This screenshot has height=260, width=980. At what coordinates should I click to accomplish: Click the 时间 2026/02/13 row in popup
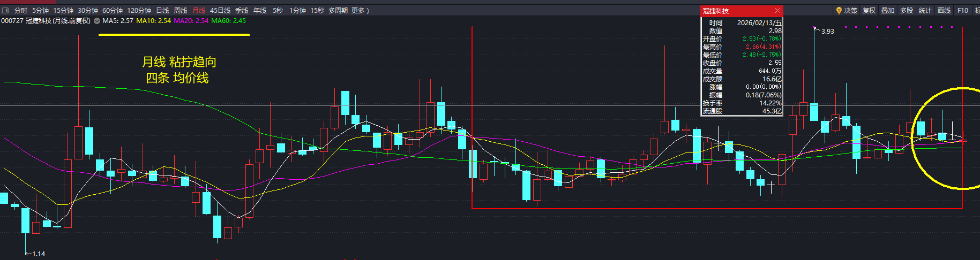pyautogui.click(x=742, y=22)
